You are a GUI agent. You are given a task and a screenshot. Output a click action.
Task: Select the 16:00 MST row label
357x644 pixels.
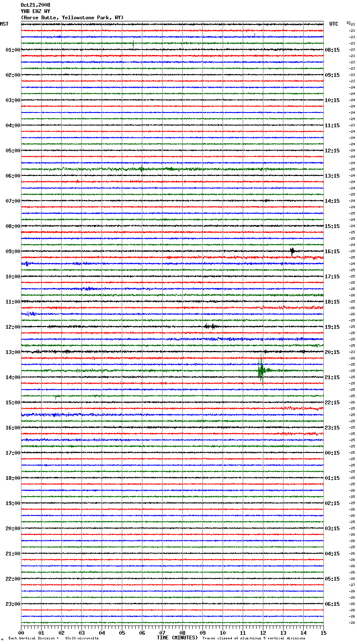click(13, 428)
